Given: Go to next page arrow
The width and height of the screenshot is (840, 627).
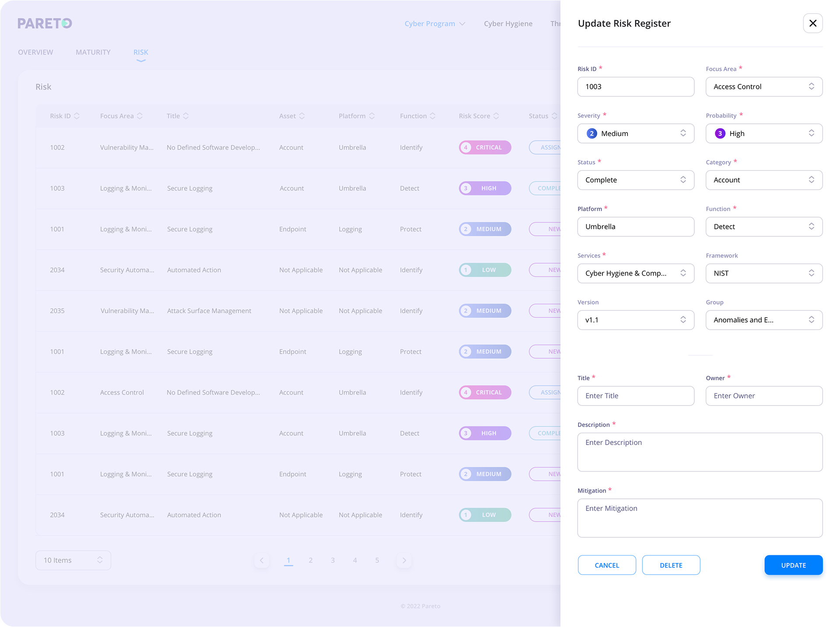Looking at the screenshot, I should [x=404, y=560].
